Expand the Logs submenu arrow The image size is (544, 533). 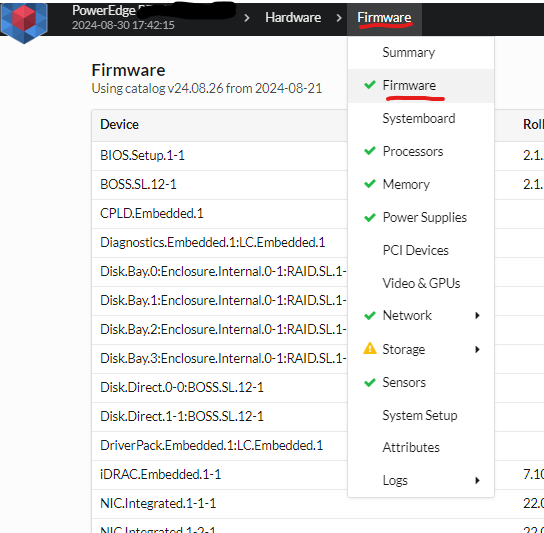pyautogui.click(x=477, y=480)
